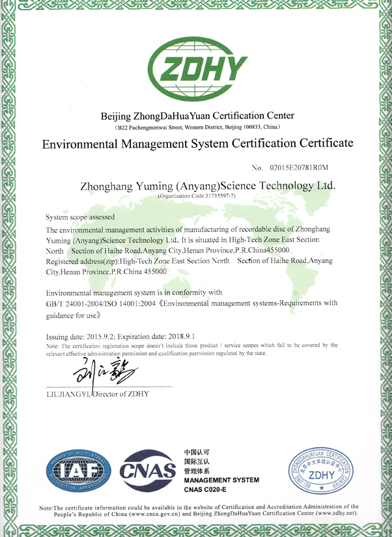This screenshot has width=392, height=537.
Task: Click the www.cnca.gov.cn website reference
Action: click(x=154, y=514)
